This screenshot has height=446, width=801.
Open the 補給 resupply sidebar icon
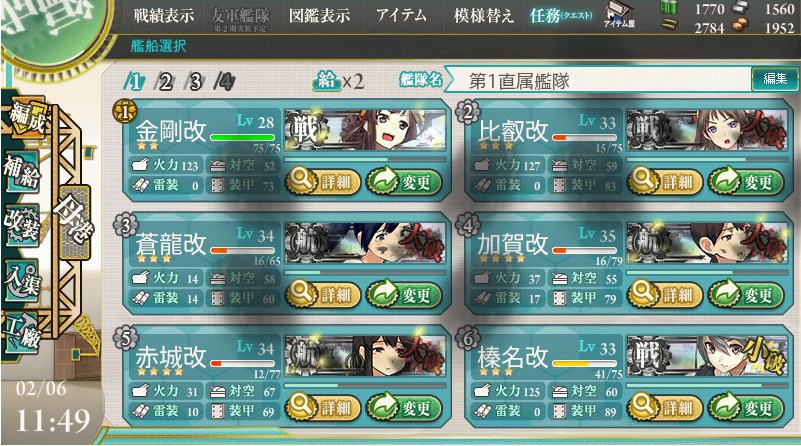coord(21,171)
